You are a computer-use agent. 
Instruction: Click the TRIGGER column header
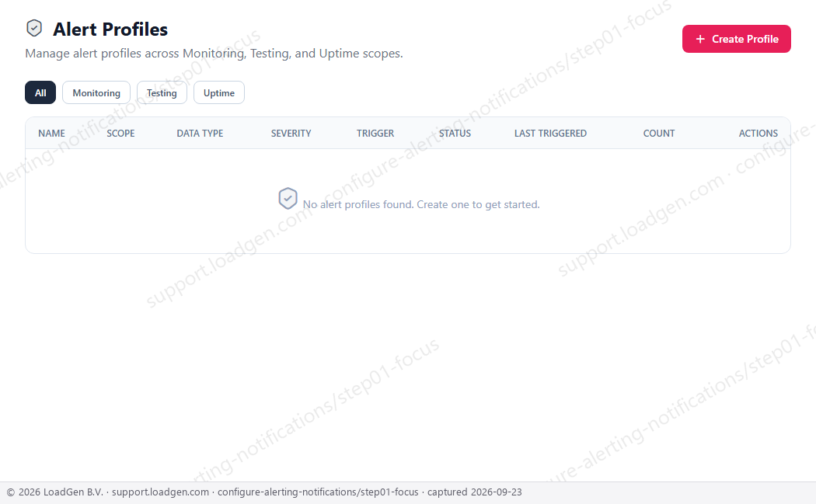tap(375, 133)
